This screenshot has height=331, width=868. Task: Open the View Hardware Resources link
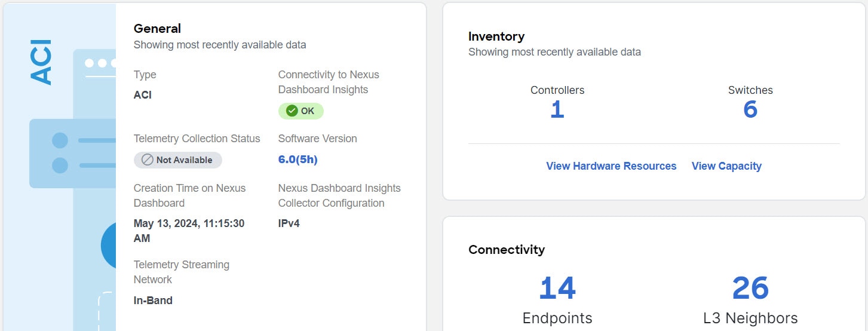click(x=611, y=166)
